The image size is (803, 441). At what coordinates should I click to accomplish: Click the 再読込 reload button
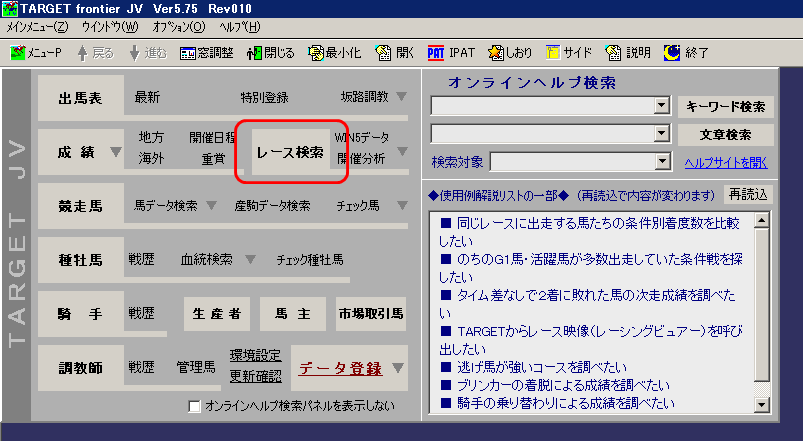tap(748, 195)
